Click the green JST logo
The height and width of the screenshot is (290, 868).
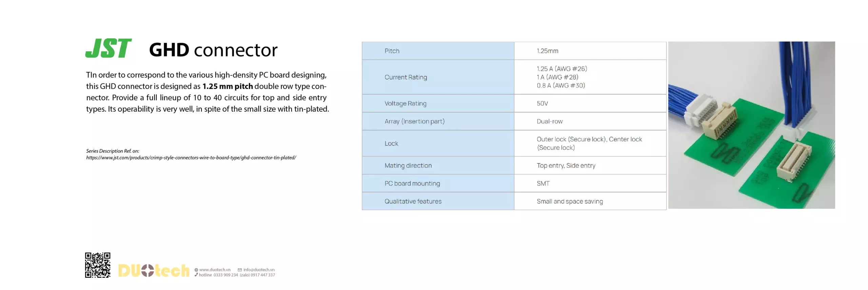108,48
